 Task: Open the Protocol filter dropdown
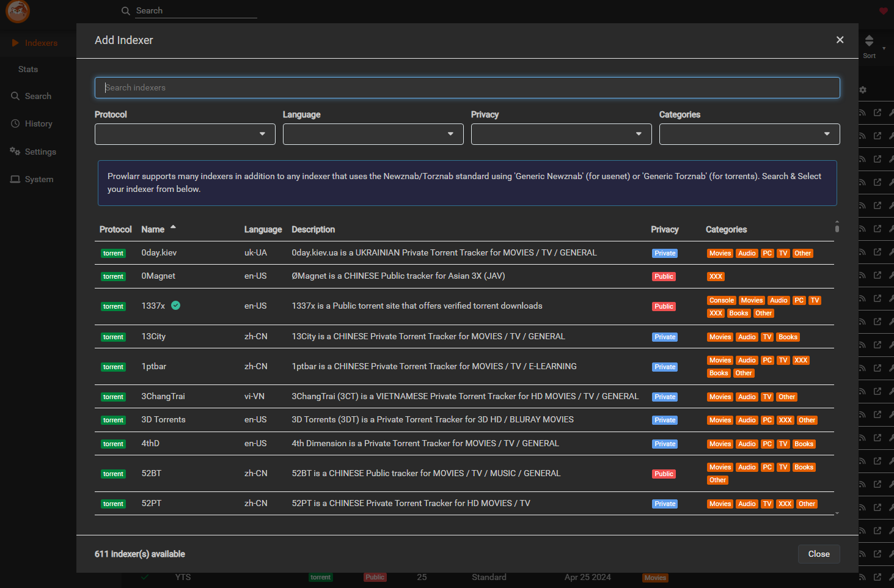pos(185,134)
